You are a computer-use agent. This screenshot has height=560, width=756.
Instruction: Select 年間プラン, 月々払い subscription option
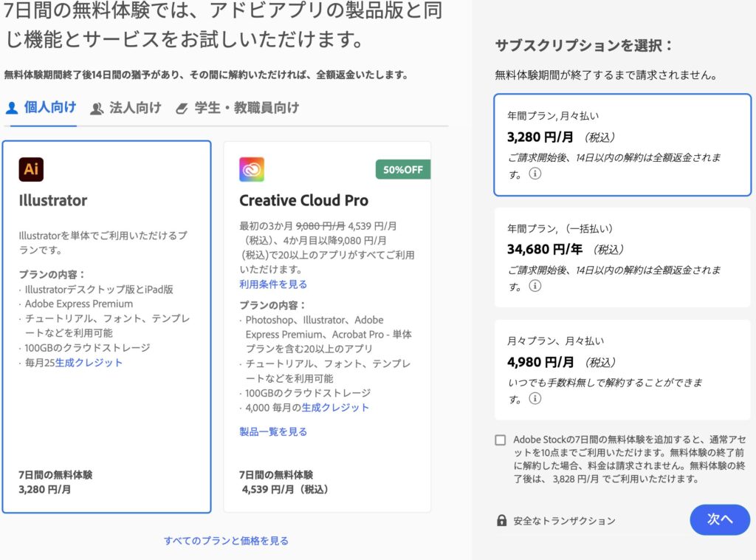click(x=622, y=145)
